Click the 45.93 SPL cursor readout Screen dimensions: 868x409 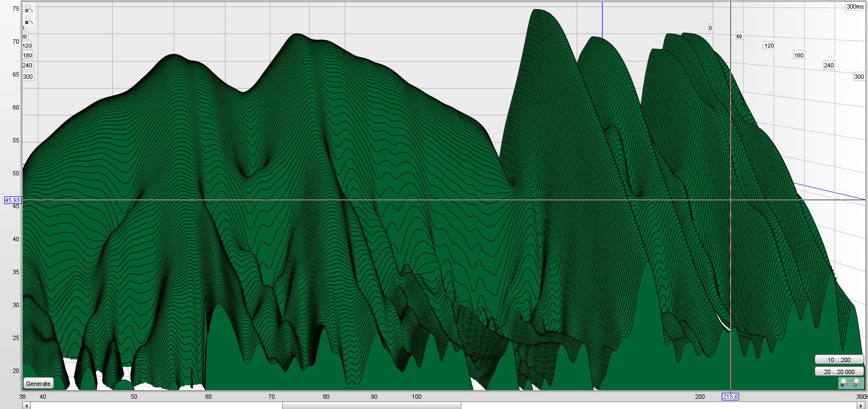click(x=12, y=200)
